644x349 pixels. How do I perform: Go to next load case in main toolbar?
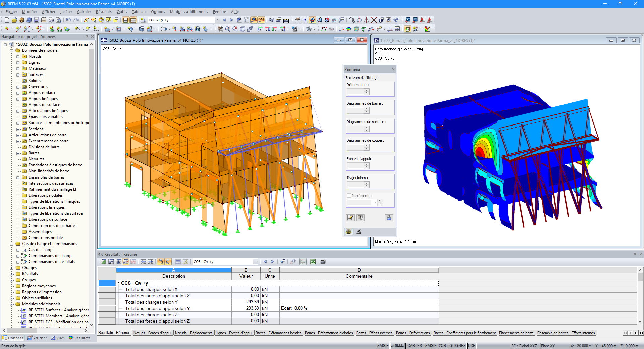tap(231, 20)
